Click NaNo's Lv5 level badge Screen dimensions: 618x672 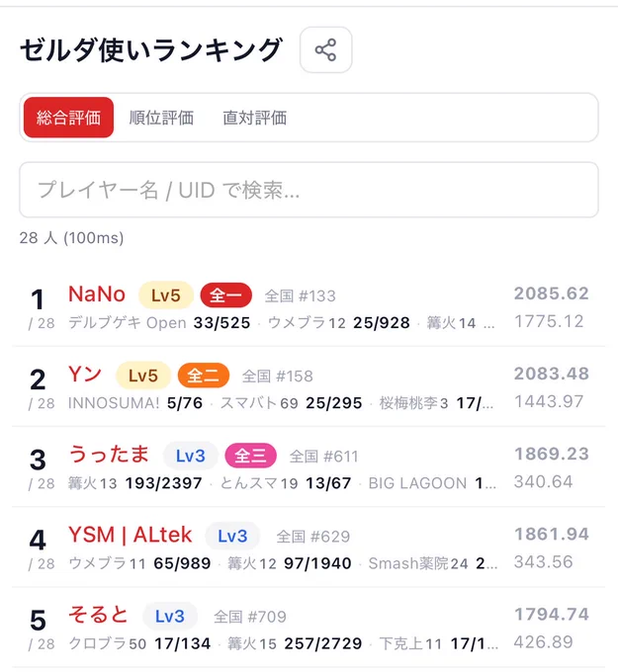[x=166, y=295]
